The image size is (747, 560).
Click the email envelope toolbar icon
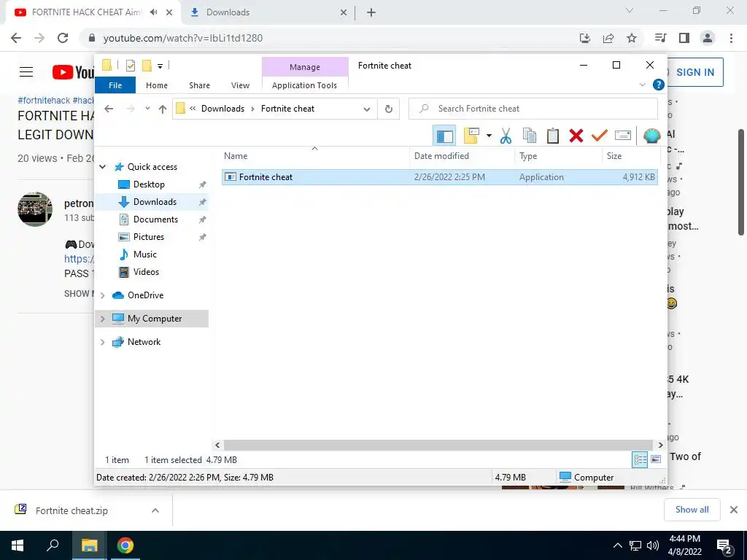[x=623, y=136]
